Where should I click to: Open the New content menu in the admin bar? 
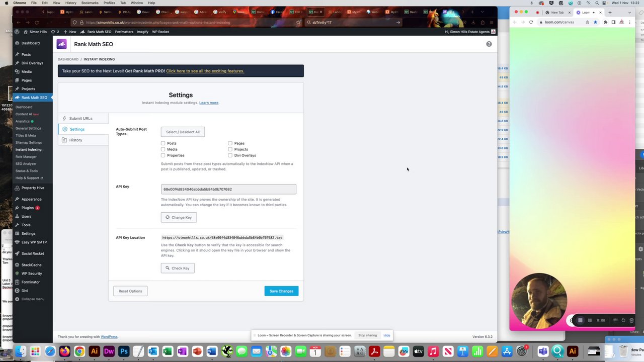[x=70, y=32]
